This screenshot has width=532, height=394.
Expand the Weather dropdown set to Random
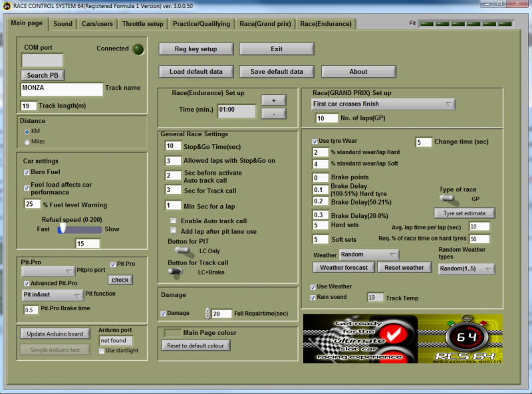[x=368, y=254]
